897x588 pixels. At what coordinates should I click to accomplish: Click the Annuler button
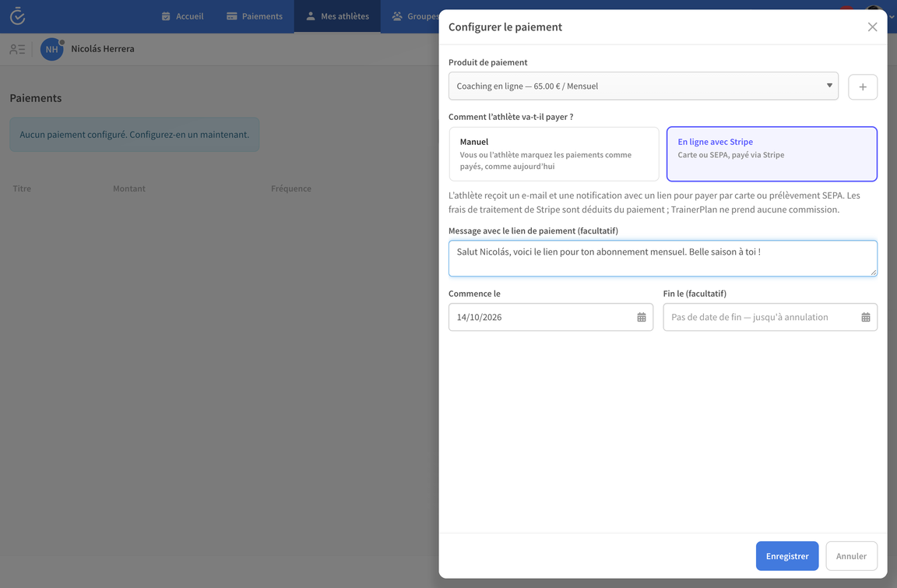tap(851, 556)
